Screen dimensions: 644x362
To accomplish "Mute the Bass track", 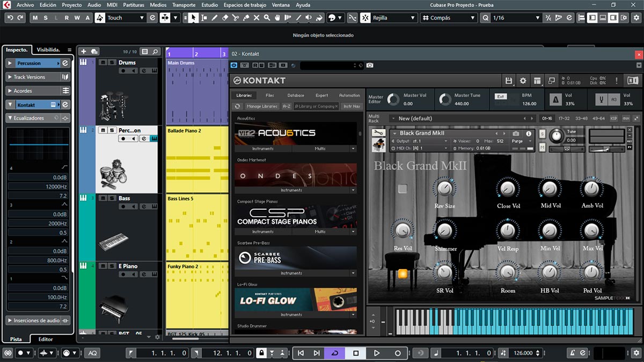I will tap(103, 198).
